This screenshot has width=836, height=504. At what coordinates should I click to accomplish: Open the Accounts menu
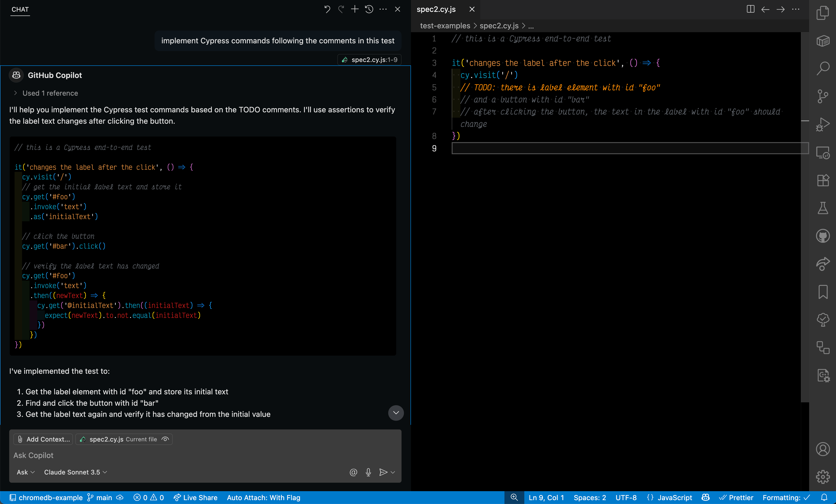coord(823,449)
